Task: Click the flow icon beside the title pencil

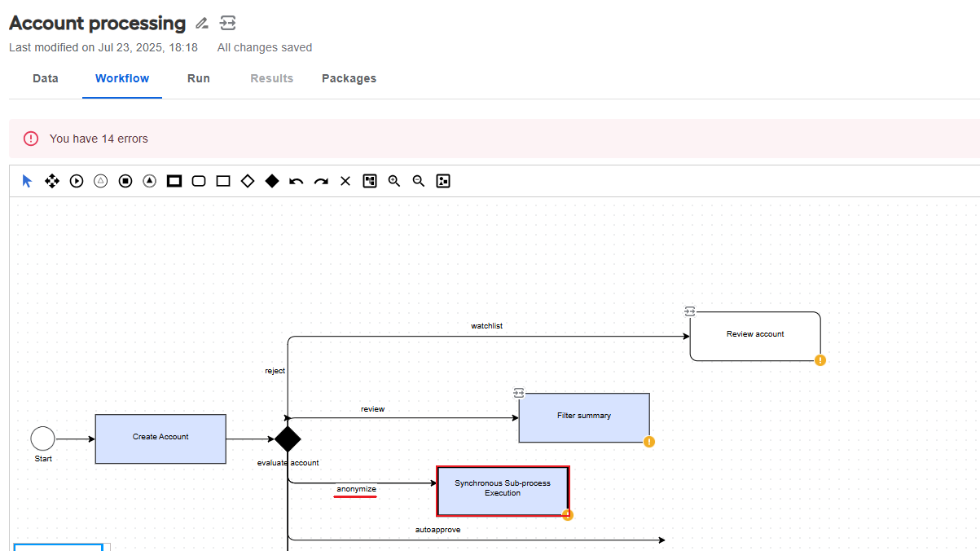Action: click(228, 23)
